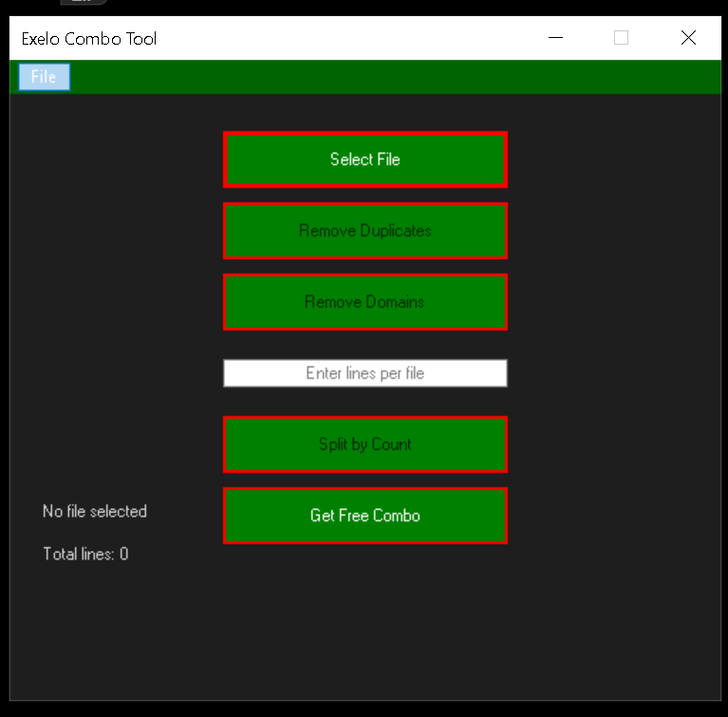
Task: Run Remove Duplicates
Action: pyautogui.click(x=364, y=231)
